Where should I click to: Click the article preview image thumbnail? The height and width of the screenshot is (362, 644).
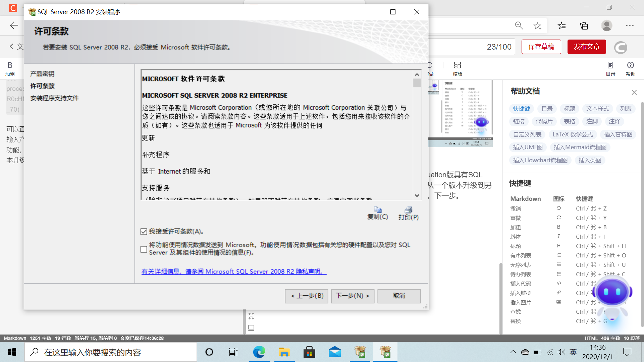click(461, 113)
